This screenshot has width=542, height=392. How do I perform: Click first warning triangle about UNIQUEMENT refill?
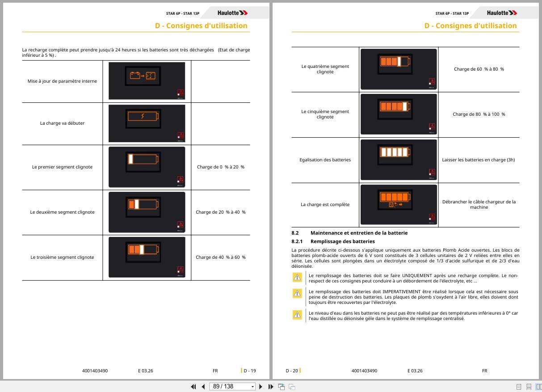297,278
